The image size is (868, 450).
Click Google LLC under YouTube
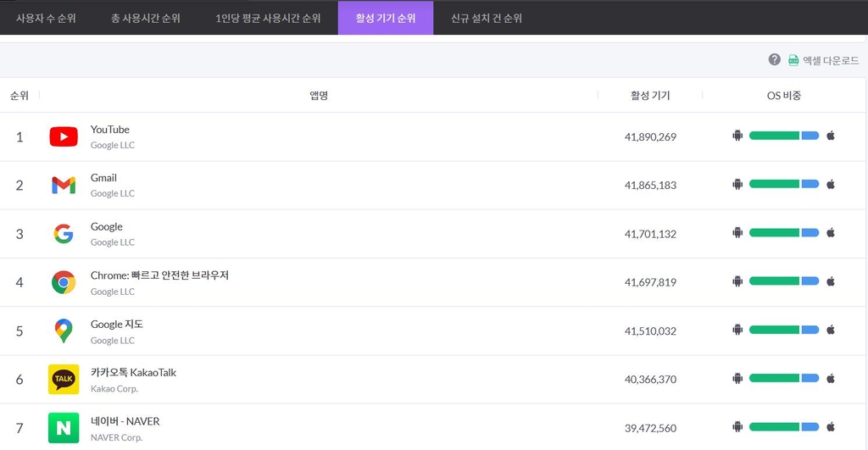113,145
